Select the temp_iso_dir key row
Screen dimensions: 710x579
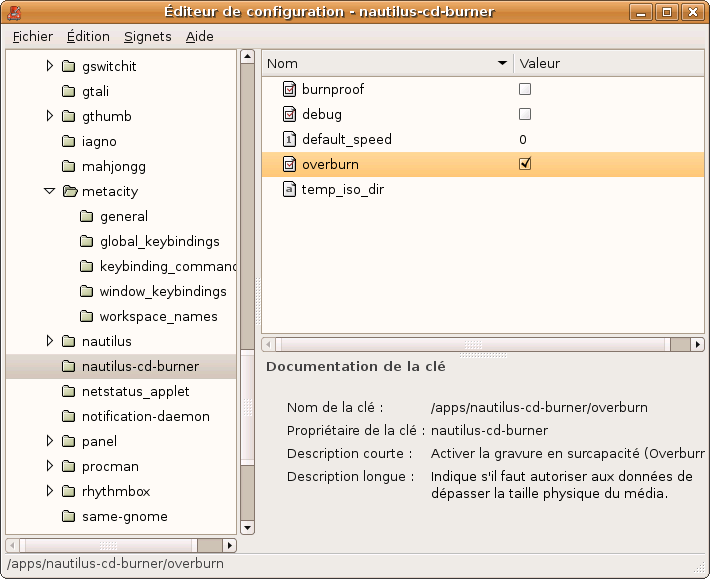pos(483,189)
